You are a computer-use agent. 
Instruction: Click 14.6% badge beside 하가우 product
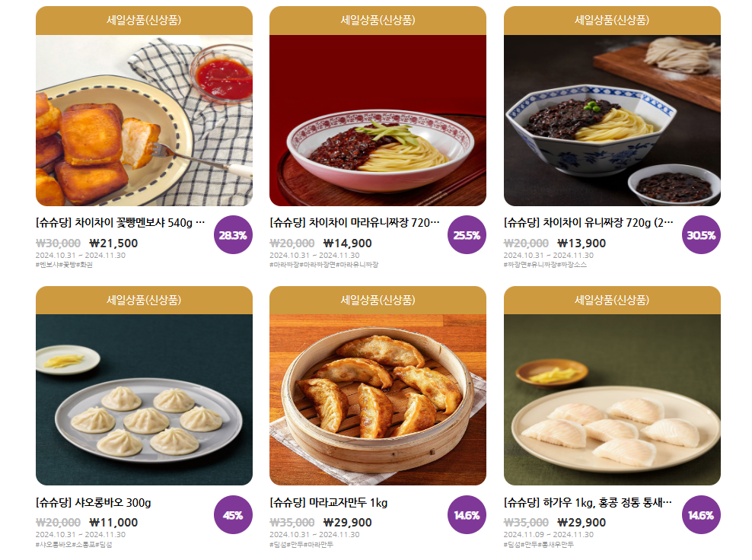coord(701,515)
